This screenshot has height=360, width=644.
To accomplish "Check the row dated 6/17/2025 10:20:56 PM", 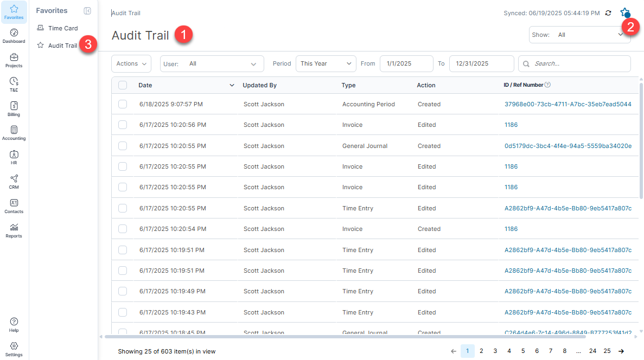I will (x=123, y=125).
